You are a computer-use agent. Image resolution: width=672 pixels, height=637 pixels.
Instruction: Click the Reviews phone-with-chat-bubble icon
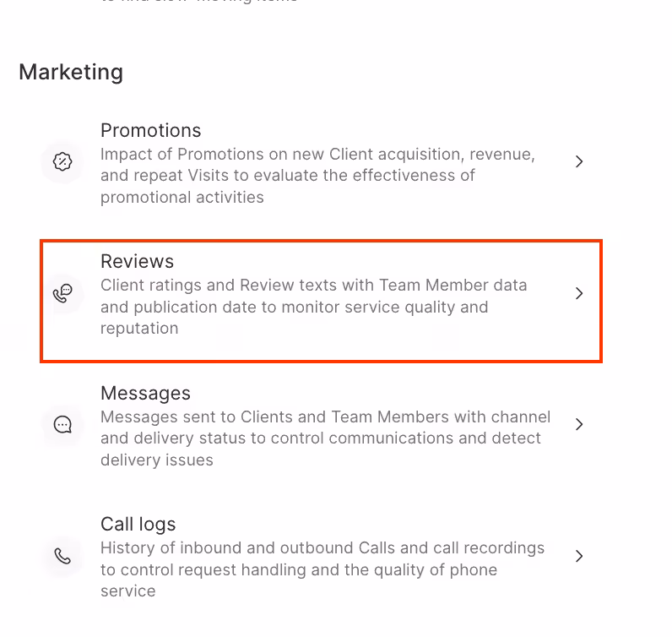pyautogui.click(x=62, y=293)
